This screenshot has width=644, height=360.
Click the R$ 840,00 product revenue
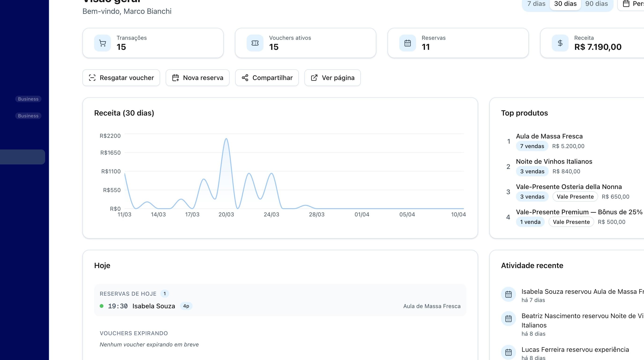pos(566,171)
